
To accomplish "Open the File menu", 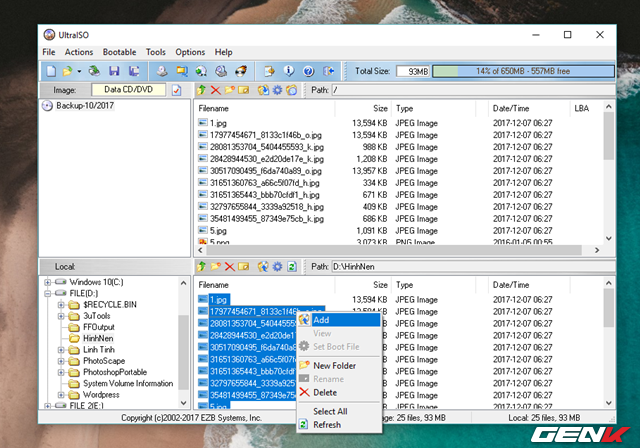I will [x=49, y=52].
